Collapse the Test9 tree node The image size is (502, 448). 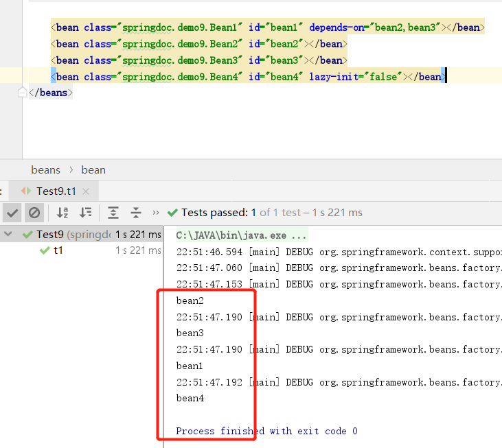click(x=8, y=234)
